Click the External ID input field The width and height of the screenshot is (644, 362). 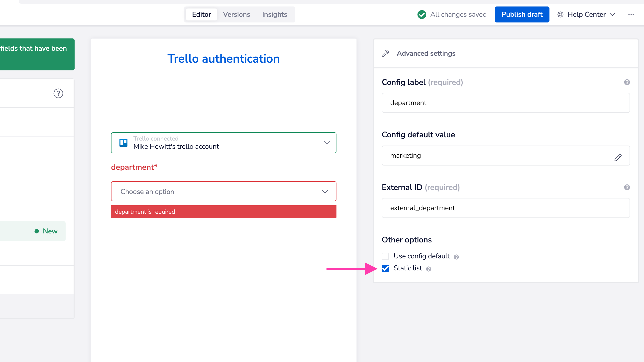tap(505, 208)
